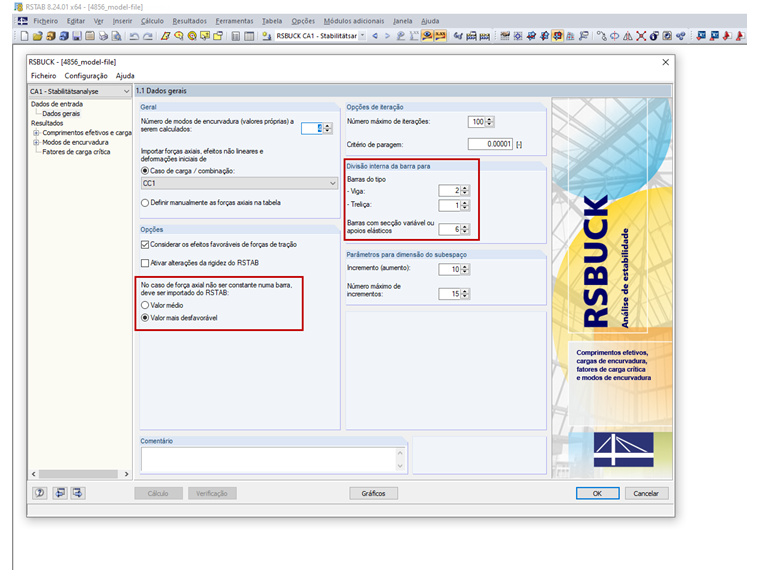Click the Cancelar button

tap(646, 493)
